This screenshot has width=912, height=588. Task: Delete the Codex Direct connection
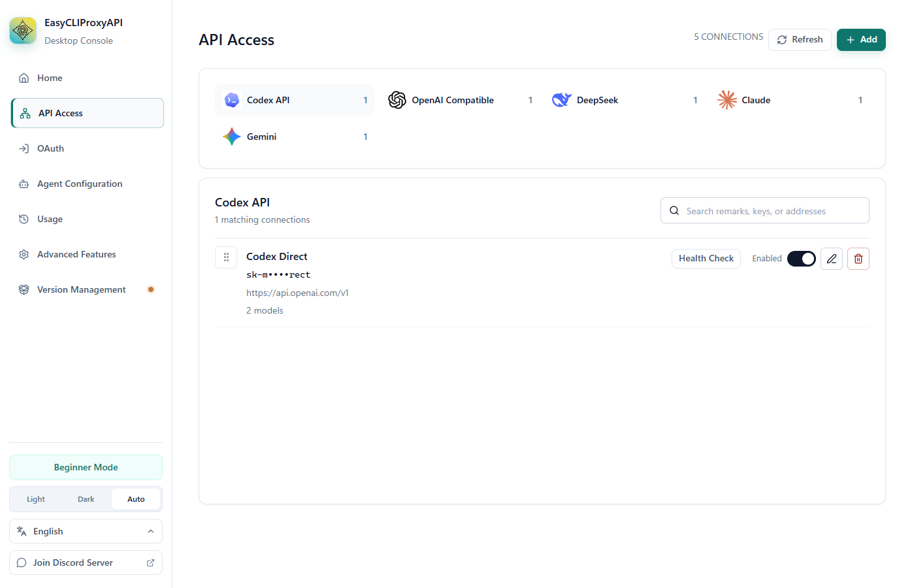(x=858, y=259)
